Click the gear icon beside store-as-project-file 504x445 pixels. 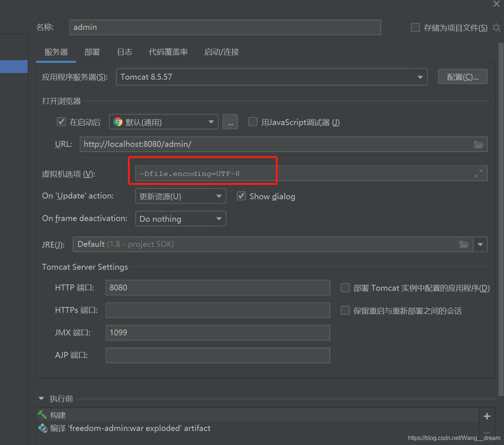click(x=496, y=28)
